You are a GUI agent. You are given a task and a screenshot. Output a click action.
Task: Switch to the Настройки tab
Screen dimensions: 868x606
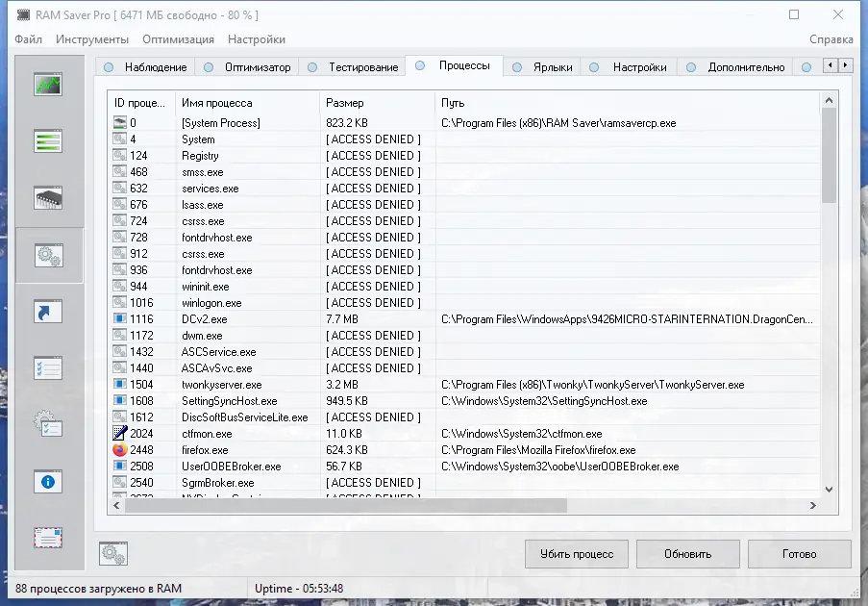tap(629, 67)
